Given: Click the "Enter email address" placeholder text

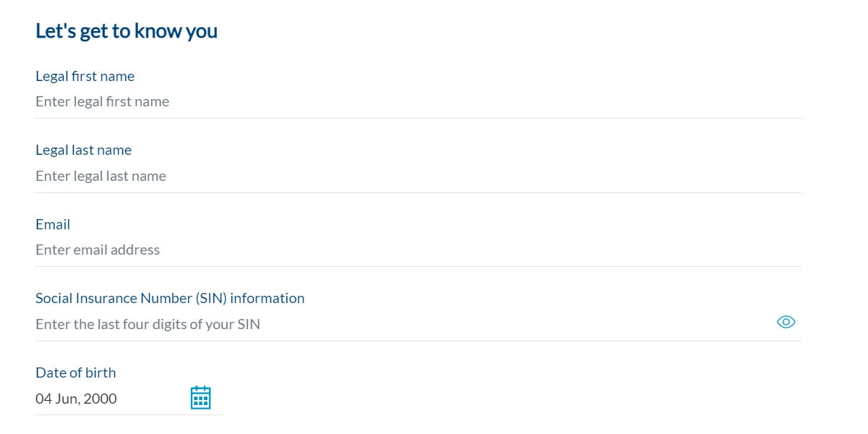Looking at the screenshot, I should coord(98,250).
